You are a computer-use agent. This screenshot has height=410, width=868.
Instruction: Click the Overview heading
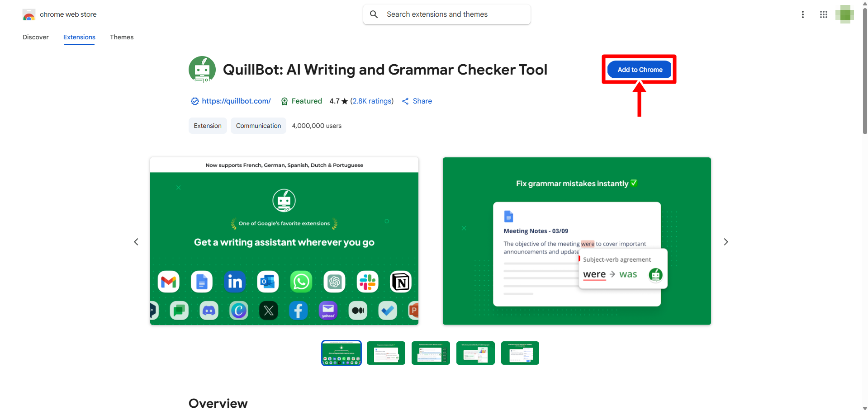(x=218, y=403)
